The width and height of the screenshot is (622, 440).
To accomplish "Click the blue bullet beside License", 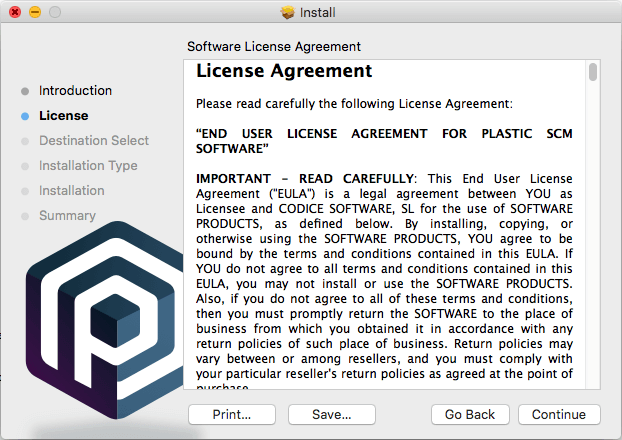I will point(25,116).
